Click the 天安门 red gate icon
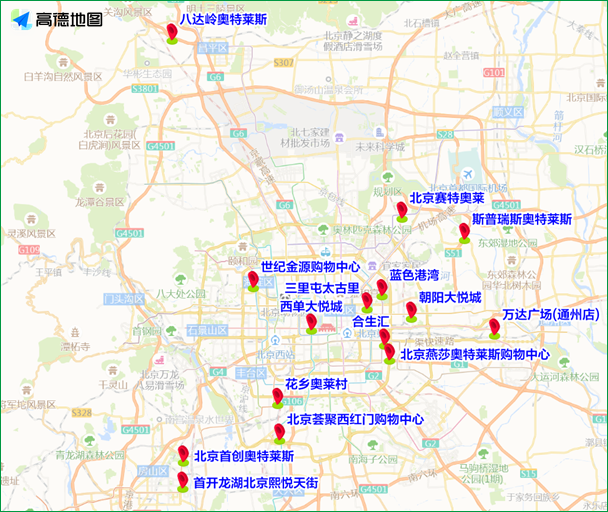 (327, 329)
